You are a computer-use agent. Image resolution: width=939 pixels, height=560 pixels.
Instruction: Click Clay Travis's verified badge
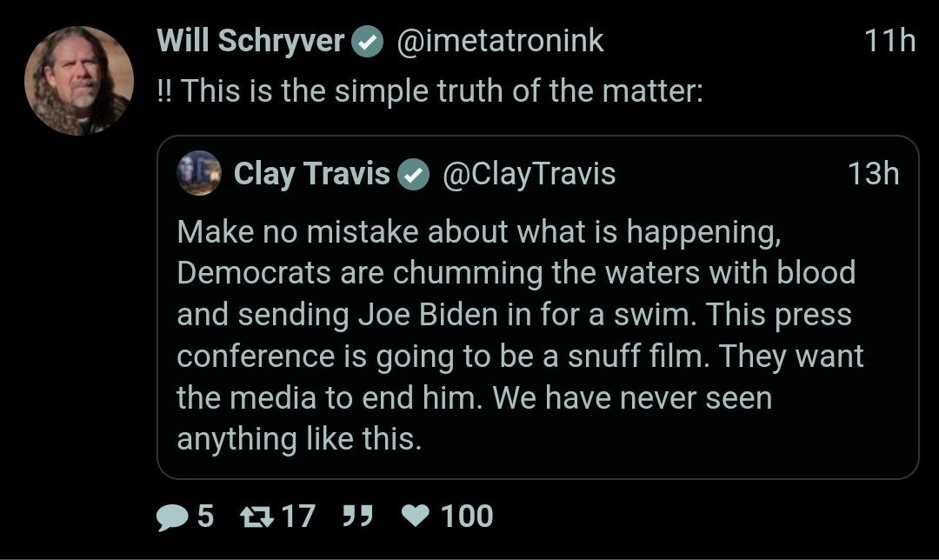[414, 175]
